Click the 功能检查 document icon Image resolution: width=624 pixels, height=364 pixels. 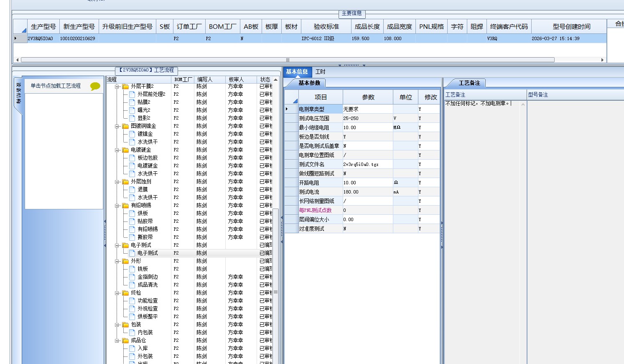(x=132, y=301)
